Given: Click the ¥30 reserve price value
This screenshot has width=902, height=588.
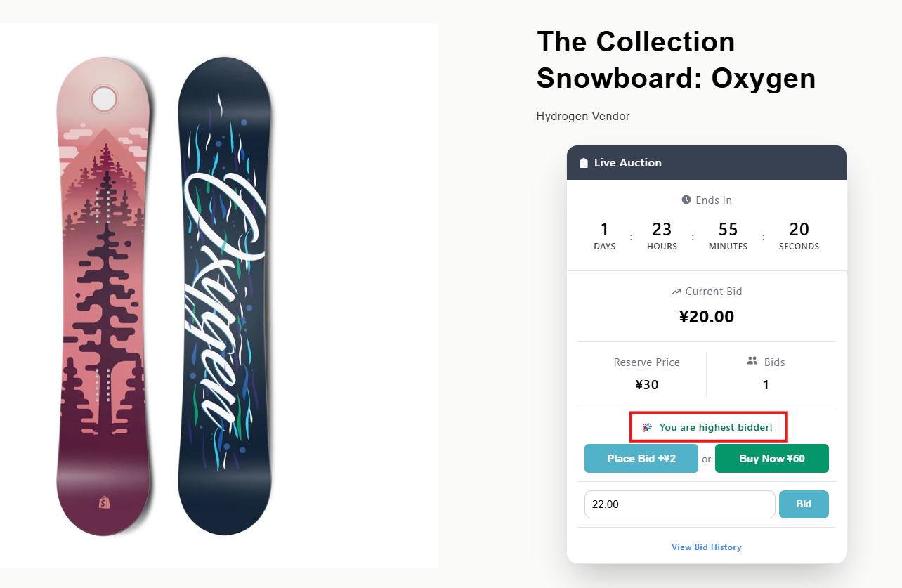Looking at the screenshot, I should click(x=646, y=385).
